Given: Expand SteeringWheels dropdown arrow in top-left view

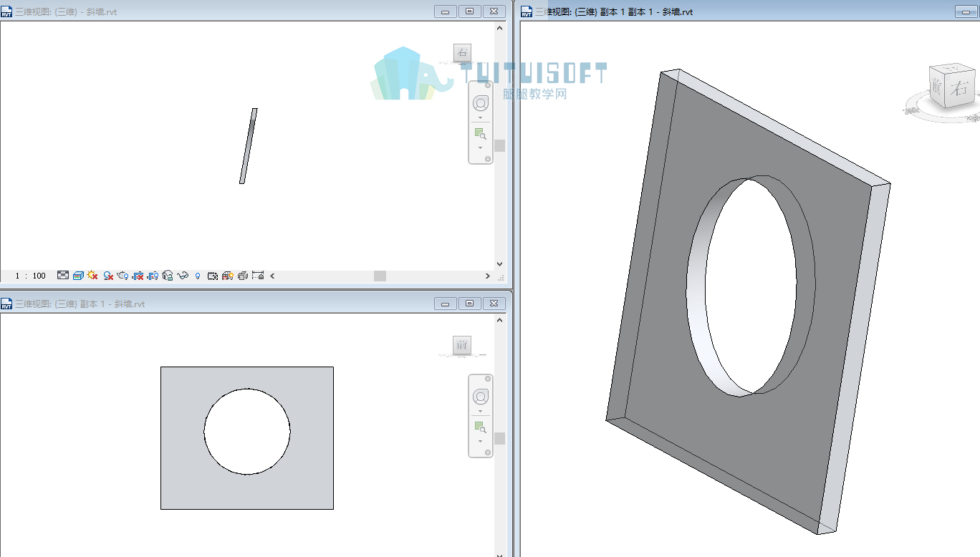Looking at the screenshot, I should pos(481,117).
